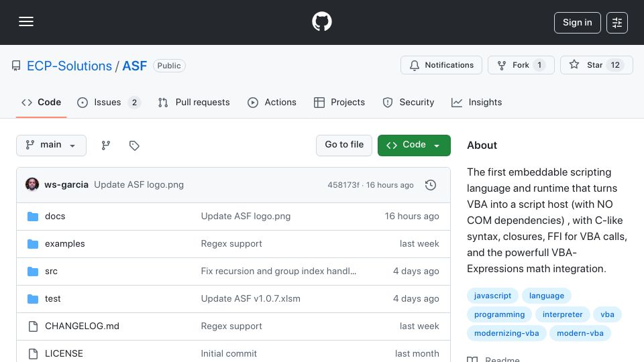Click the src folder icon

(33, 271)
